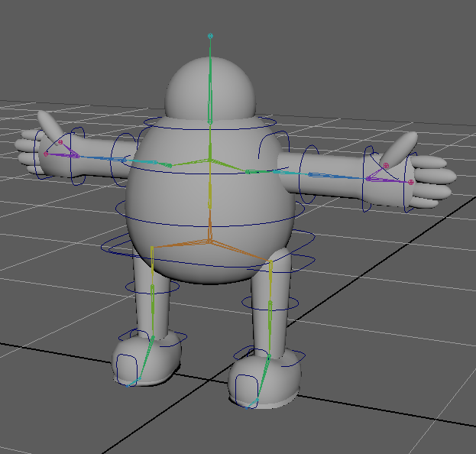Screen dimensions: 476x454
Task: Select the hip joint on the viewport's right leg
Action: (x=270, y=262)
